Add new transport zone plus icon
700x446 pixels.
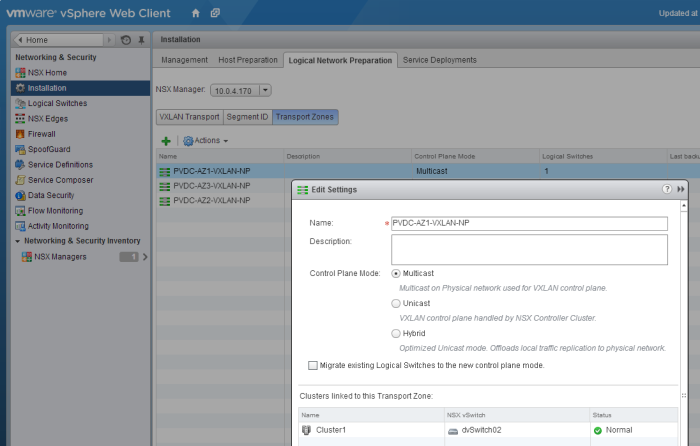click(166, 141)
